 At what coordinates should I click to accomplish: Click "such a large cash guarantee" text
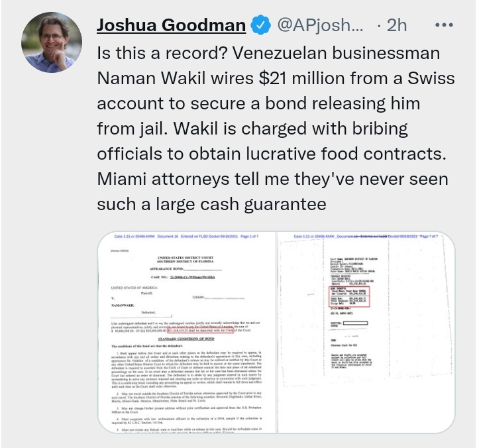[211, 204]
